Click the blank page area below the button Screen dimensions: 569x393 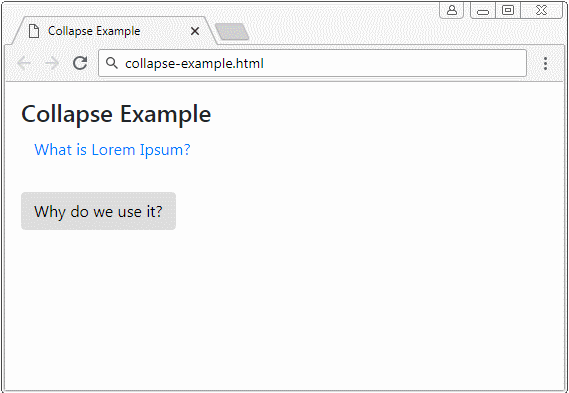[x=283, y=308]
